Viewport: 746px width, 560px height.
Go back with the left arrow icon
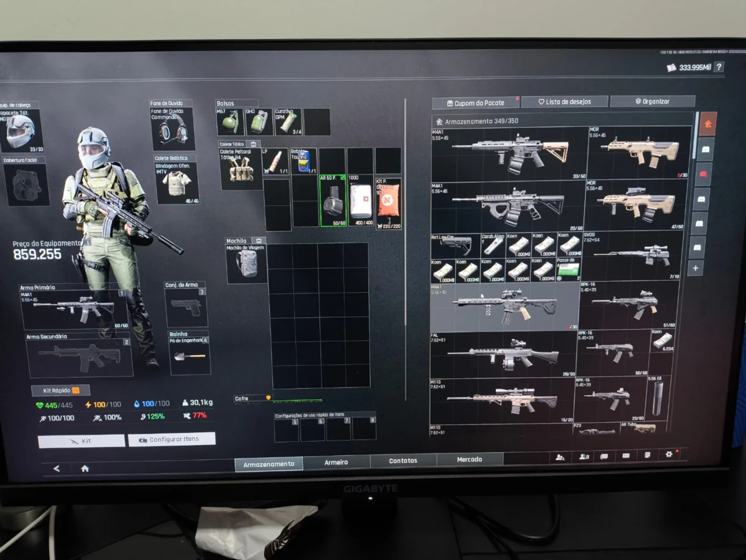pos(56,469)
